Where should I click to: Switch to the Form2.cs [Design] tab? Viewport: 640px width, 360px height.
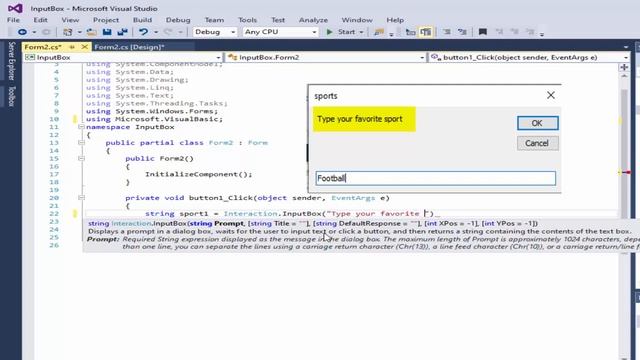point(129,47)
